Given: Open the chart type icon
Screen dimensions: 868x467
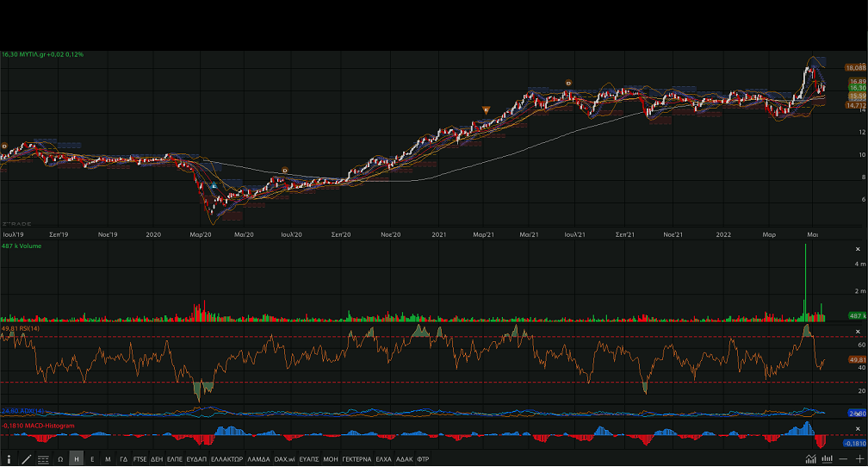Looking at the screenshot, I should coord(811,459).
